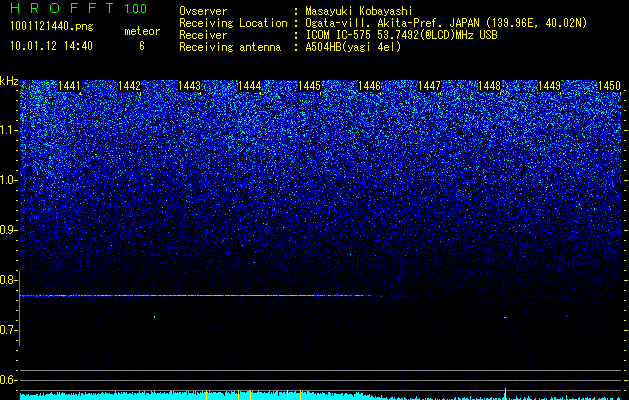
Task: Click the meteor echo dot below 1442
Action: click(x=154, y=317)
